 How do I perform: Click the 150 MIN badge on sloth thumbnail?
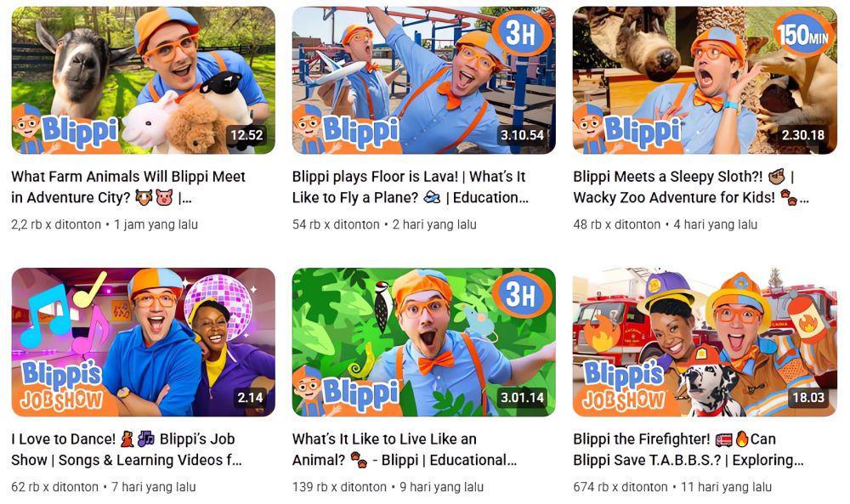[804, 35]
